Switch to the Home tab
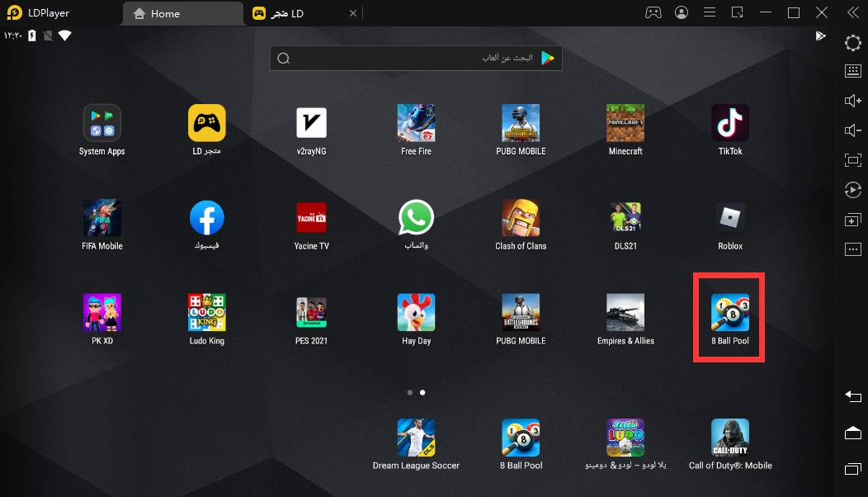The width and height of the screenshot is (868, 497). (182, 13)
